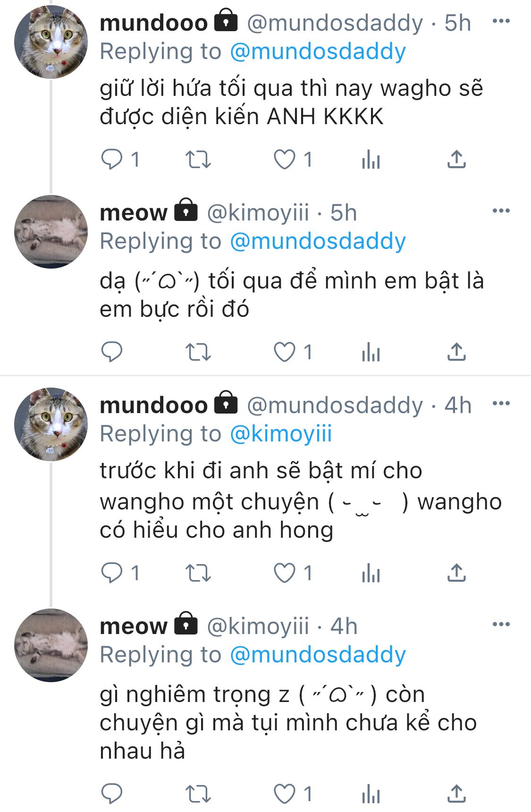Open mundooo cat avatar on 4h tweet
Screen dimensions: 531x812
(51, 424)
